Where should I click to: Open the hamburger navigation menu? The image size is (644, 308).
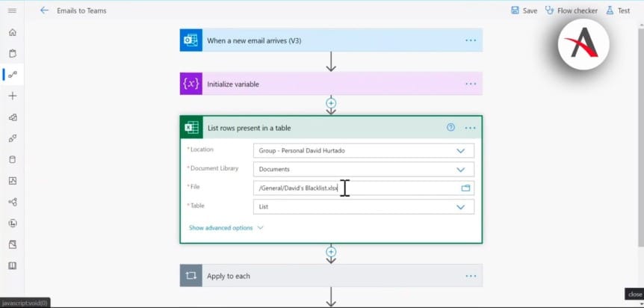point(12,10)
